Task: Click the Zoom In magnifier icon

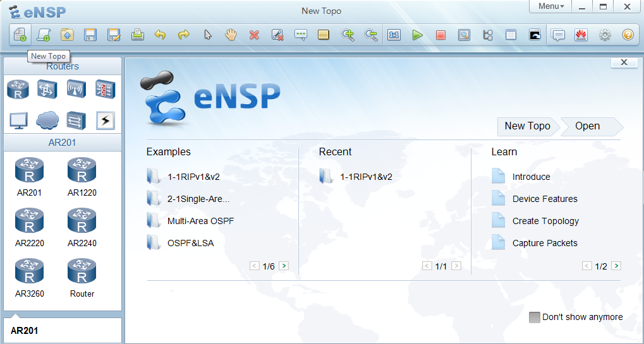Action: click(x=348, y=35)
